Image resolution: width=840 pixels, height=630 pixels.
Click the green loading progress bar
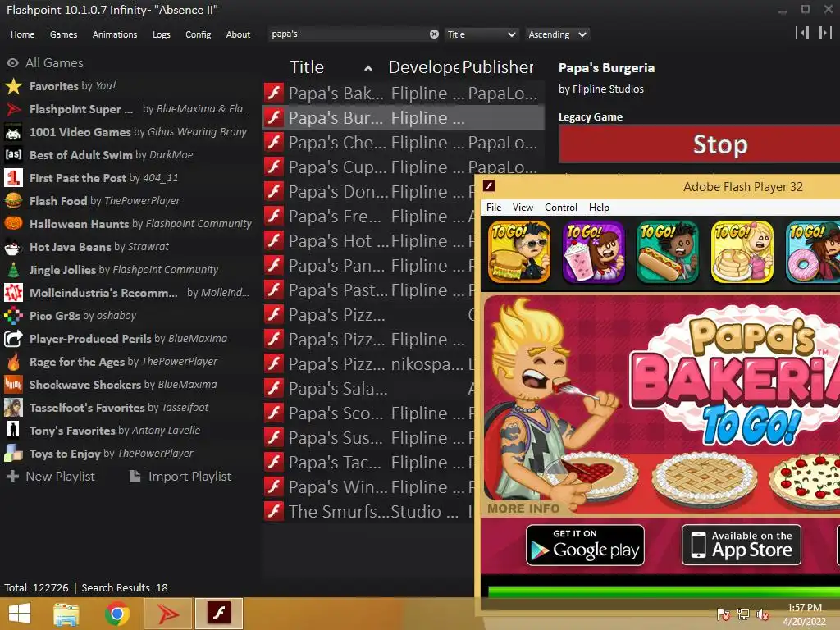[664, 591]
